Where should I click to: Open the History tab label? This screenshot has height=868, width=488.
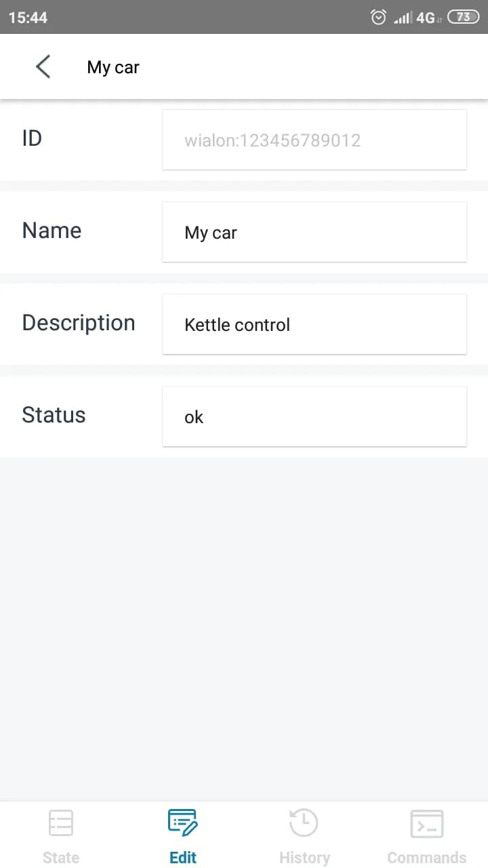[304, 858]
